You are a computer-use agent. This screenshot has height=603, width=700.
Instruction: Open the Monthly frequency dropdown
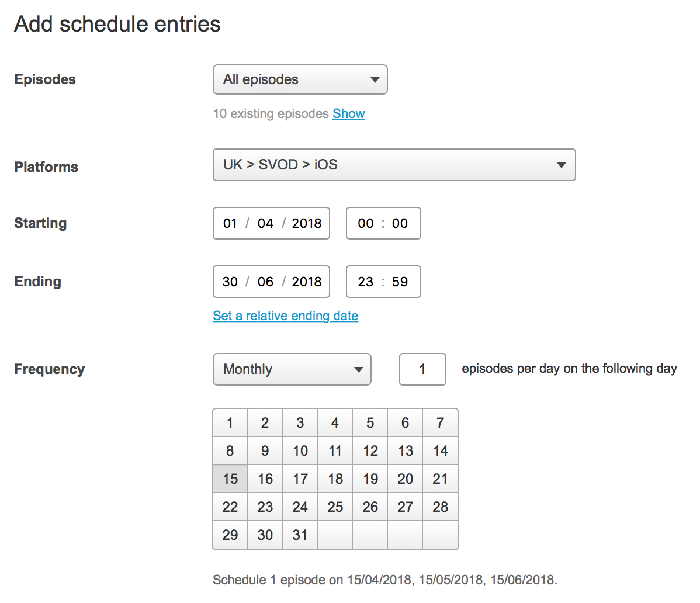click(292, 369)
